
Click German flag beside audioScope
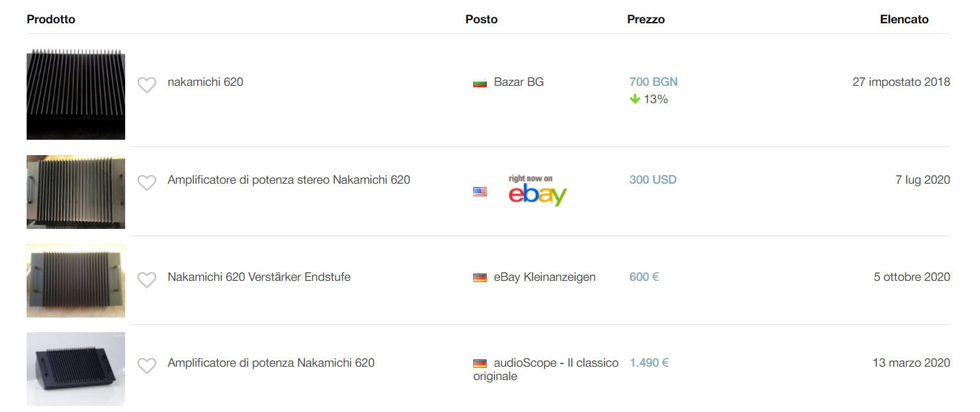pyautogui.click(x=480, y=364)
